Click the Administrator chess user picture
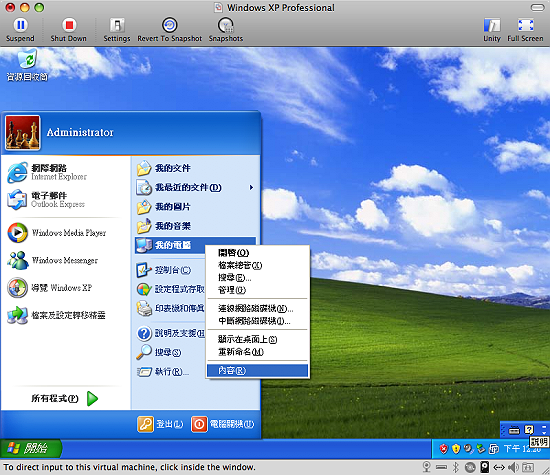550x475 pixels. pyautogui.click(x=22, y=133)
